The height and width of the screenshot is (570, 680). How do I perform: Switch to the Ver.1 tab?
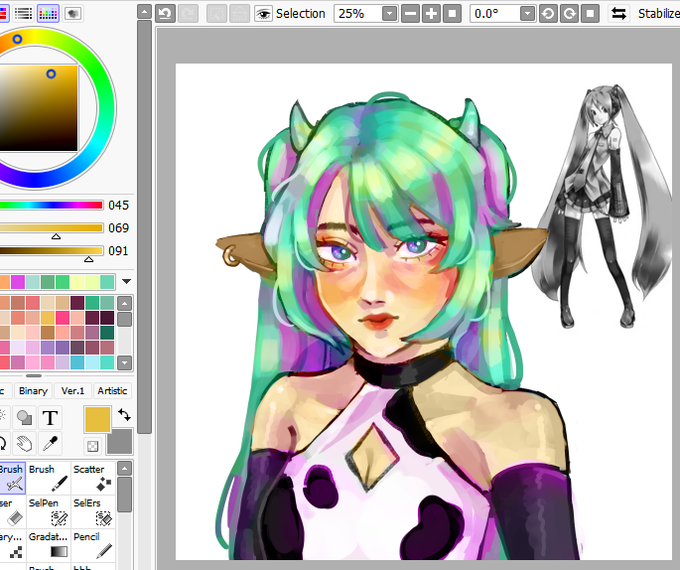pos(72,391)
